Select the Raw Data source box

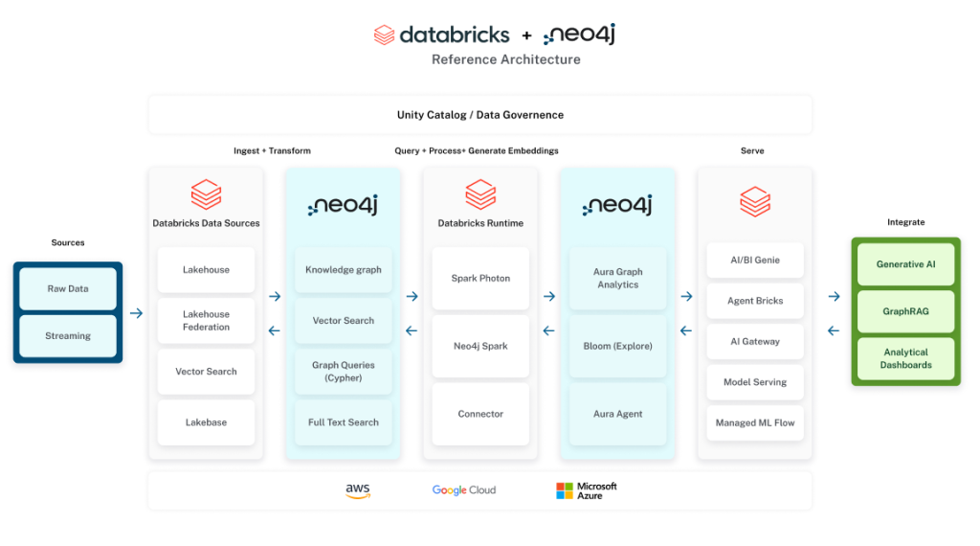(x=68, y=288)
